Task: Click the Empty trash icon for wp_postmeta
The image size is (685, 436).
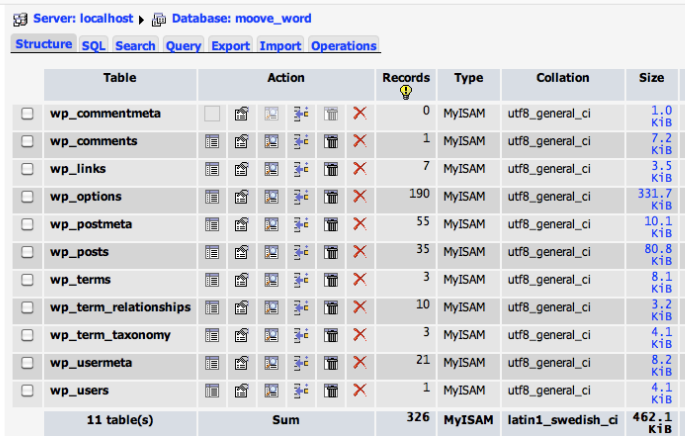Action: pyautogui.click(x=331, y=225)
